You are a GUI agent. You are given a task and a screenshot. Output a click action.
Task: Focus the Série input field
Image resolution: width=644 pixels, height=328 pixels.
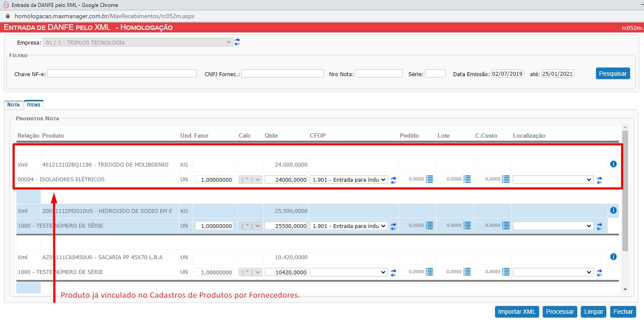pyautogui.click(x=435, y=74)
